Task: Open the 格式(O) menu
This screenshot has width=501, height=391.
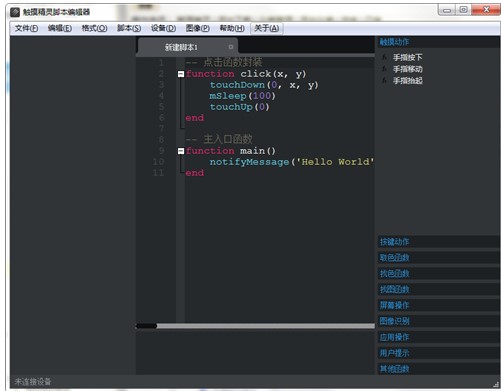Action: (94, 28)
